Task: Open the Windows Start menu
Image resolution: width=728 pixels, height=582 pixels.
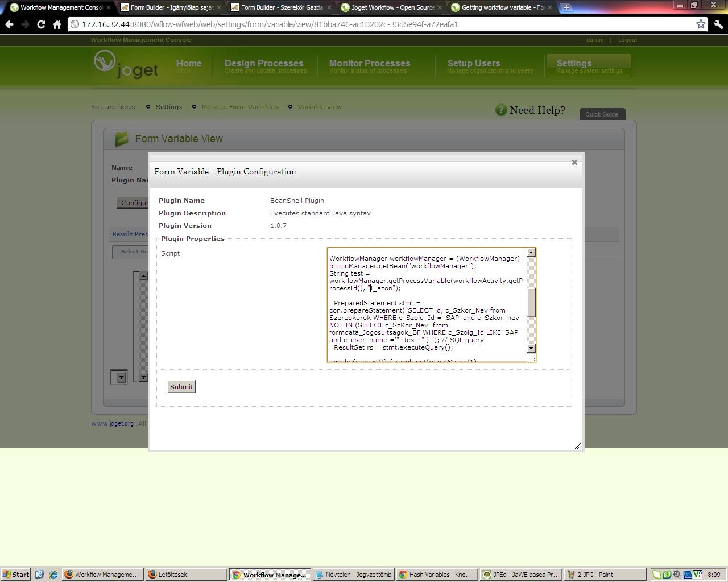Action: coord(16,575)
